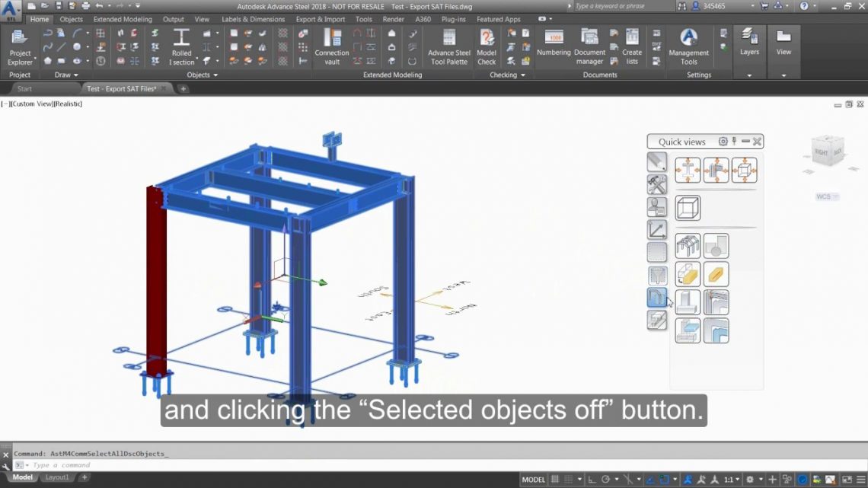
Task: Click Quick views settings gear
Action: tap(723, 142)
